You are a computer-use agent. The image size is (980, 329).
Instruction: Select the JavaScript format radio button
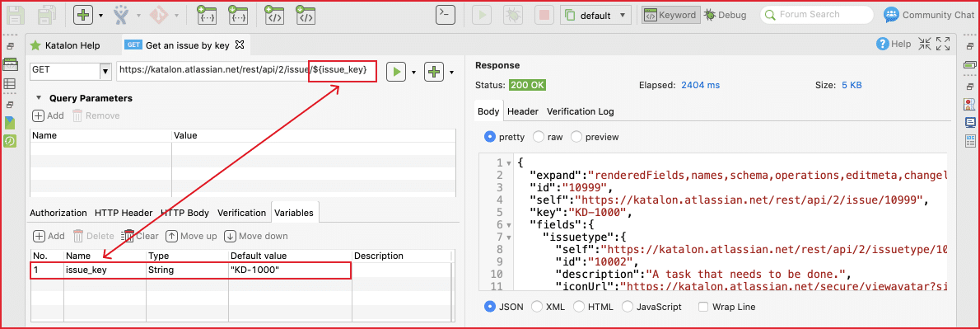pos(627,307)
